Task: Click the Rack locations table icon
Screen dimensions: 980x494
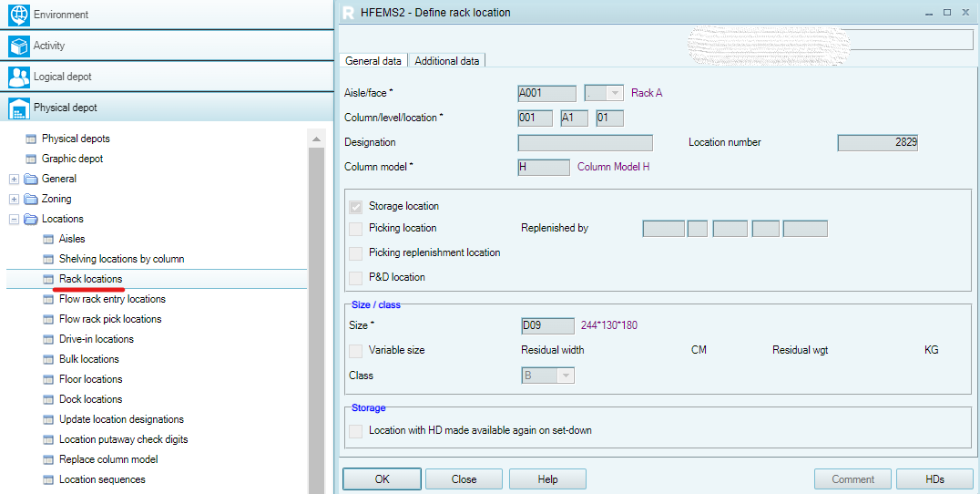Action: [x=48, y=279]
